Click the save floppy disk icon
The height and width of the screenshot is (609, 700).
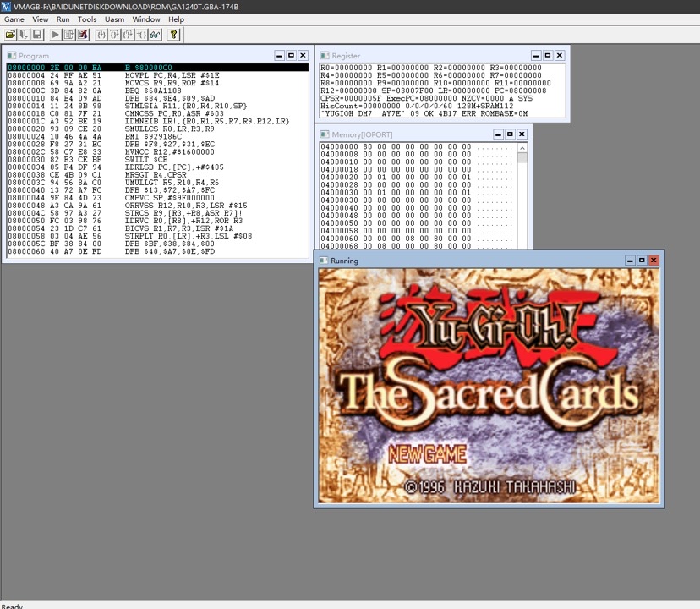coord(37,35)
